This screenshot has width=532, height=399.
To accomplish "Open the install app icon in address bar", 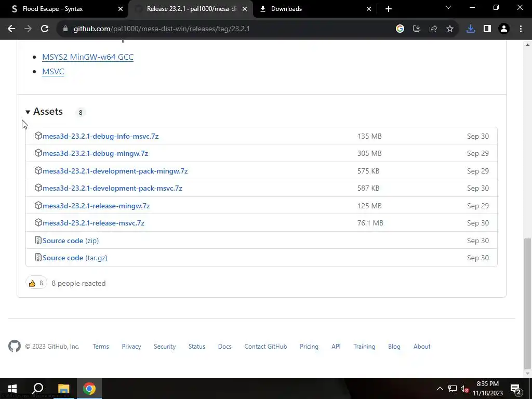I will click(417, 29).
